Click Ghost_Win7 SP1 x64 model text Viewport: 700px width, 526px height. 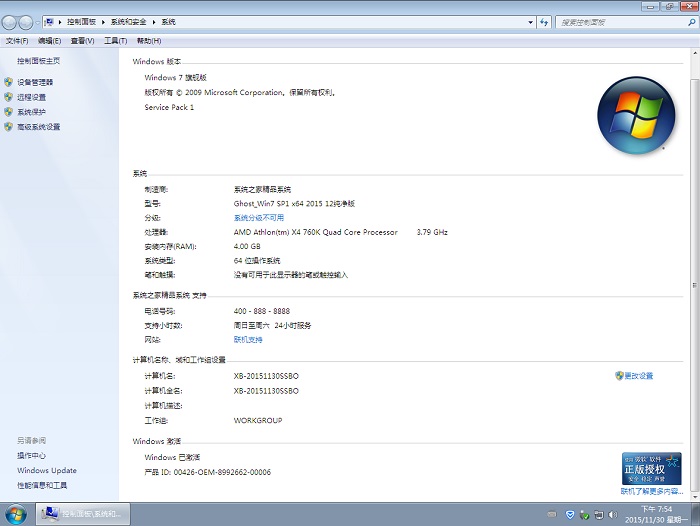[294, 203]
